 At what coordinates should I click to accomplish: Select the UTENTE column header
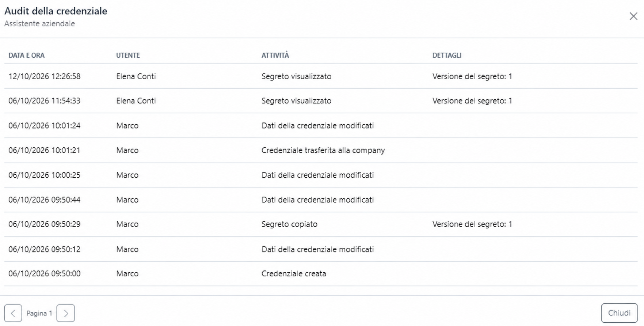click(x=128, y=55)
